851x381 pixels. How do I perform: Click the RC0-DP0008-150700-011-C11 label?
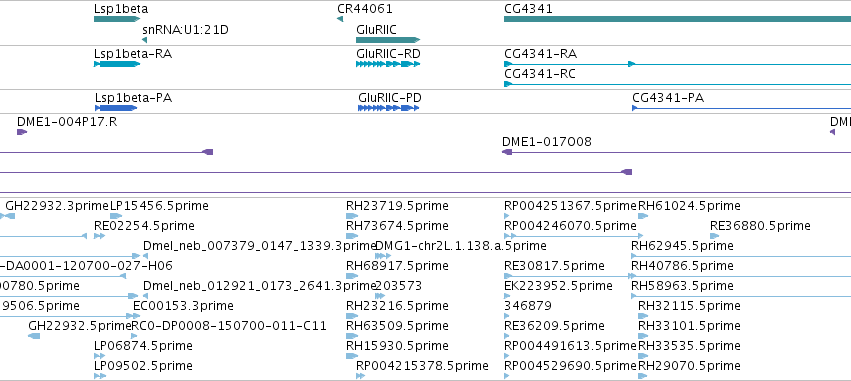(230, 326)
